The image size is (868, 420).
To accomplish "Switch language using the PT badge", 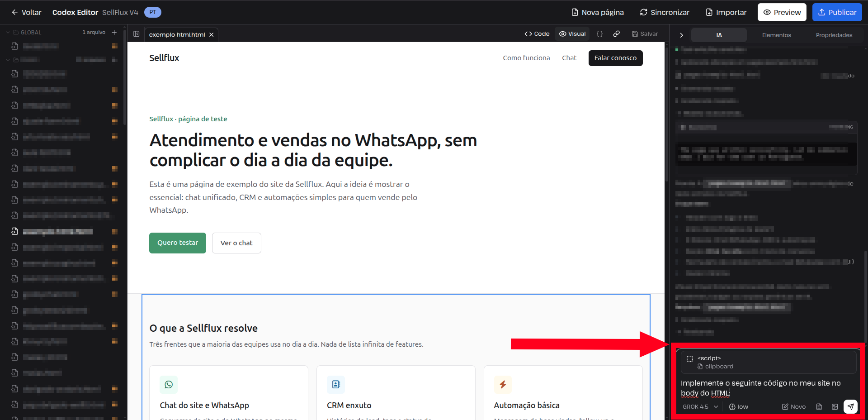I will pyautogui.click(x=153, y=12).
